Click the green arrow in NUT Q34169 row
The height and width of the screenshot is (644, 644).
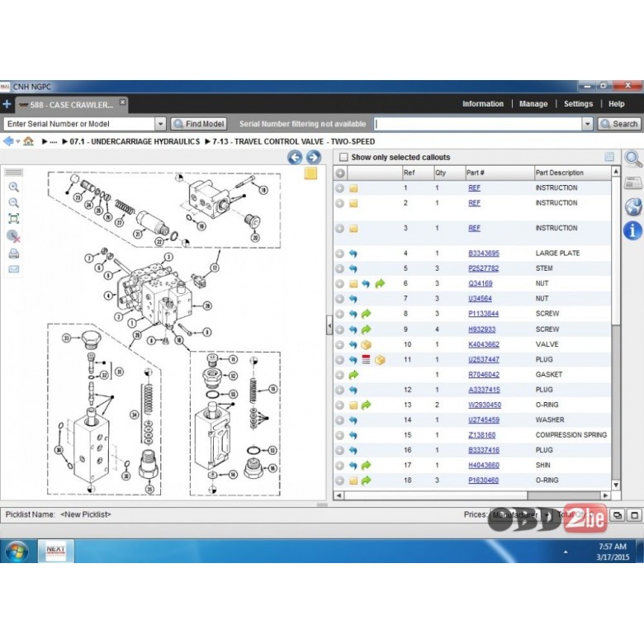[x=380, y=283]
